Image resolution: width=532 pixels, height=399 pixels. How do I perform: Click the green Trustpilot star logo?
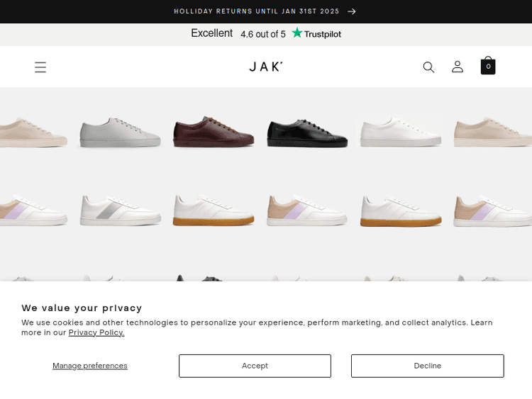click(x=297, y=33)
